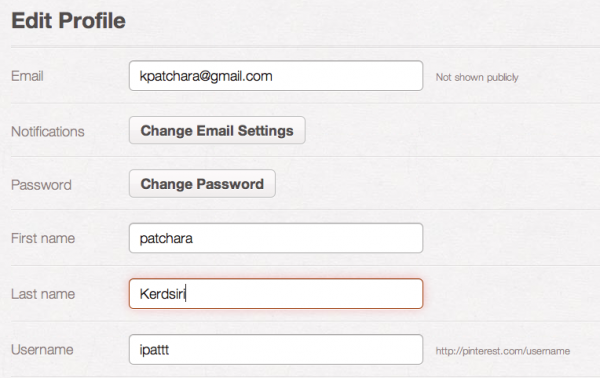Click the Username label

pos(42,350)
